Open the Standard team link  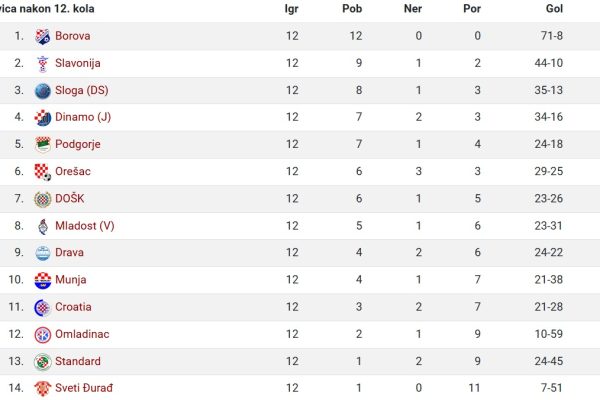(x=78, y=361)
